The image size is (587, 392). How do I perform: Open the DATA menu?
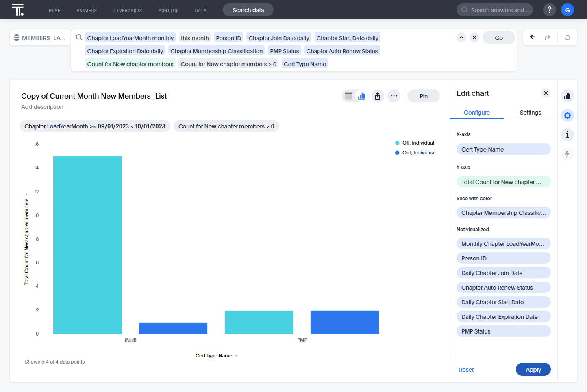[200, 11]
